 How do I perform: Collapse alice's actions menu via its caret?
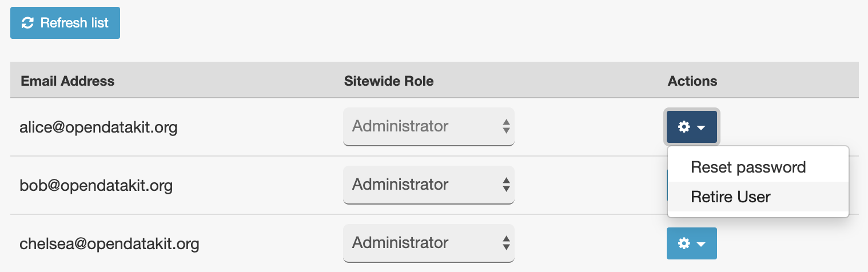701,127
